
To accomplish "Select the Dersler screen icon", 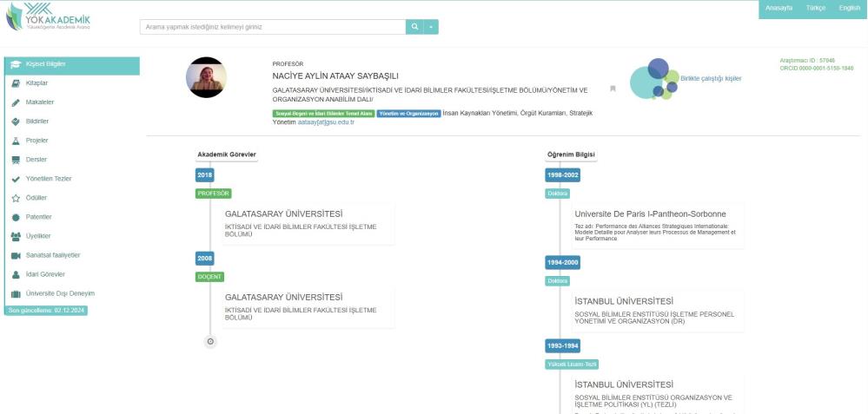I will [x=16, y=160].
